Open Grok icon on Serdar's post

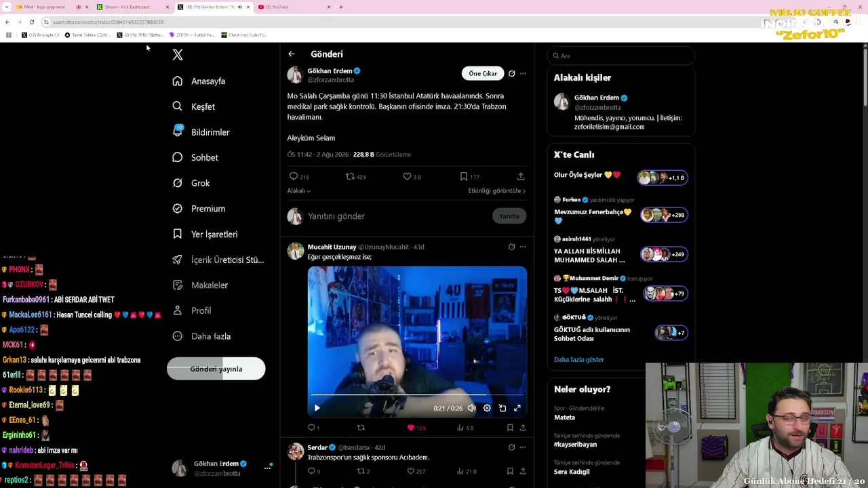coord(512,447)
